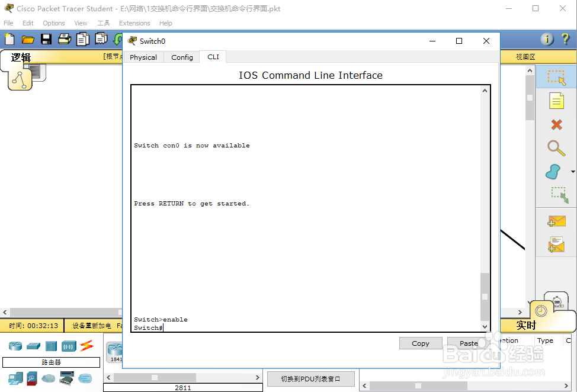
Task: Click the 2811 device model label
Action: (183, 388)
